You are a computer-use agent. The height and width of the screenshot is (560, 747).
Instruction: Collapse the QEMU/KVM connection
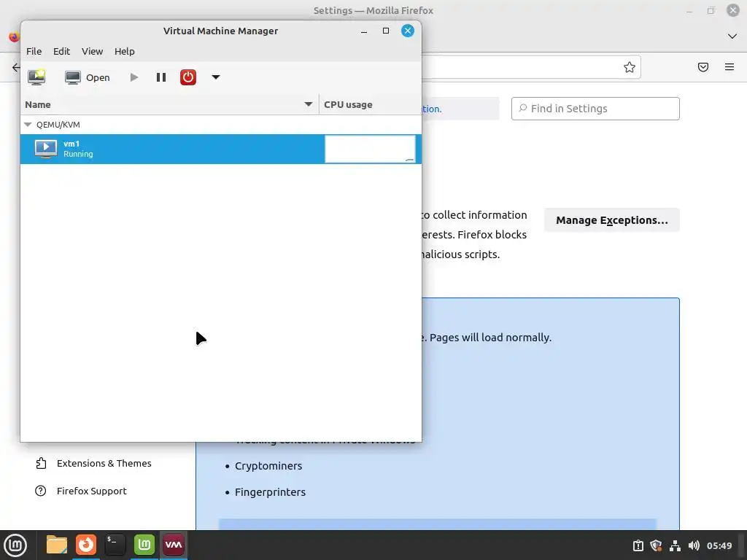[28, 125]
